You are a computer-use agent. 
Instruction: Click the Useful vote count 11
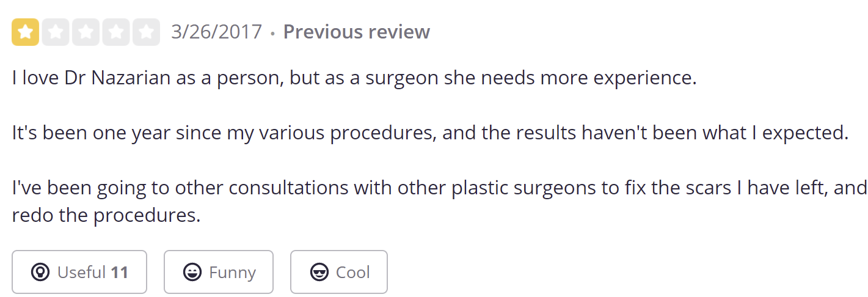coord(120,272)
